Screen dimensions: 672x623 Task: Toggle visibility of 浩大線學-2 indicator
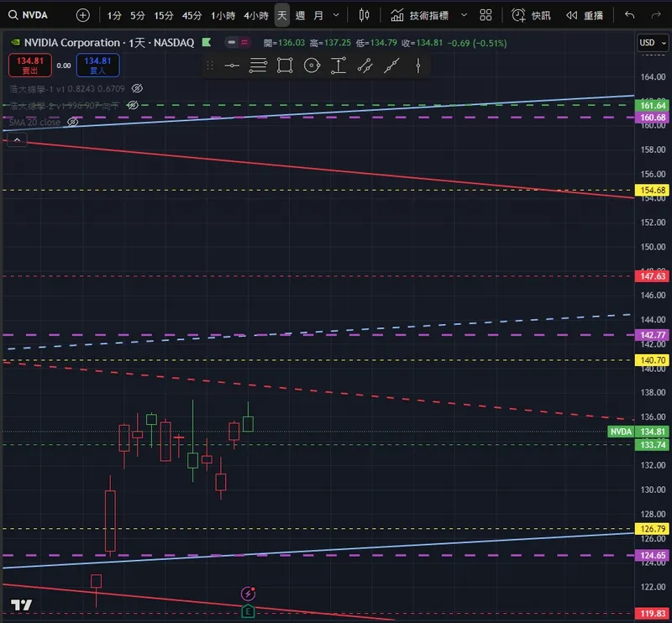point(133,105)
